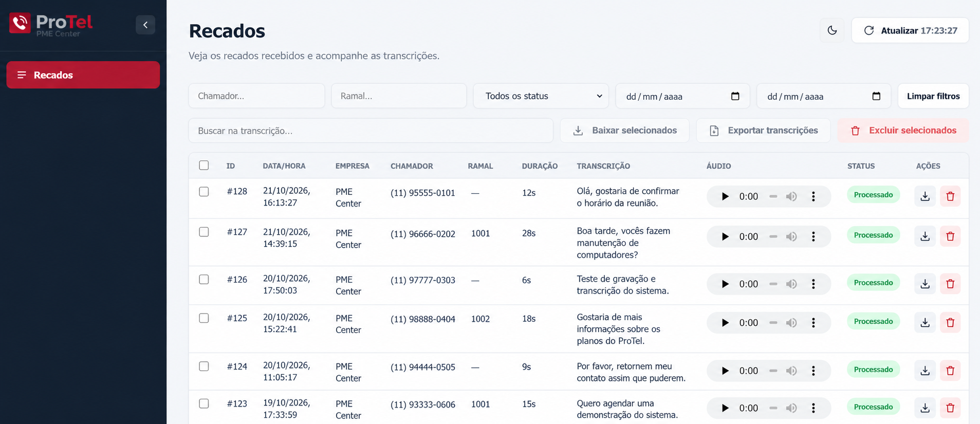Click Excluir selecionados button
This screenshot has width=980, height=424.
(903, 131)
